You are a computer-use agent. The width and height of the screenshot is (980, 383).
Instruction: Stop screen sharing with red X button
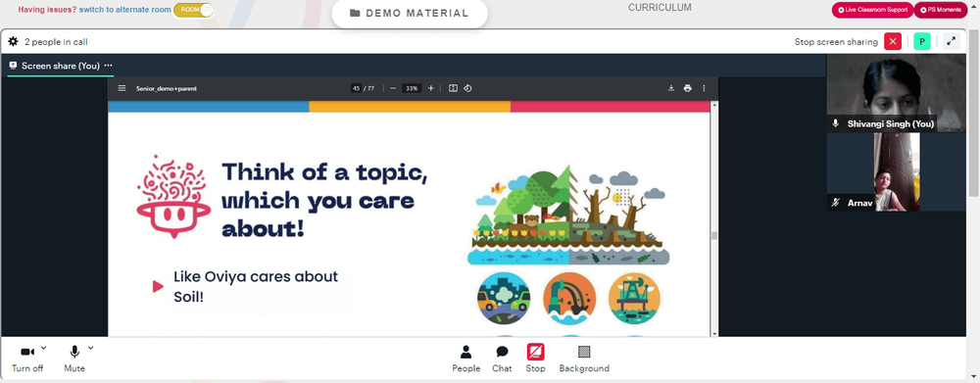point(893,42)
